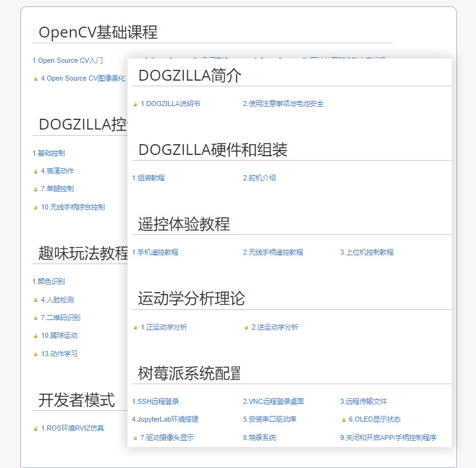Open the 1.基础控制 lesson link
This screenshot has height=468, width=476.
(x=49, y=153)
